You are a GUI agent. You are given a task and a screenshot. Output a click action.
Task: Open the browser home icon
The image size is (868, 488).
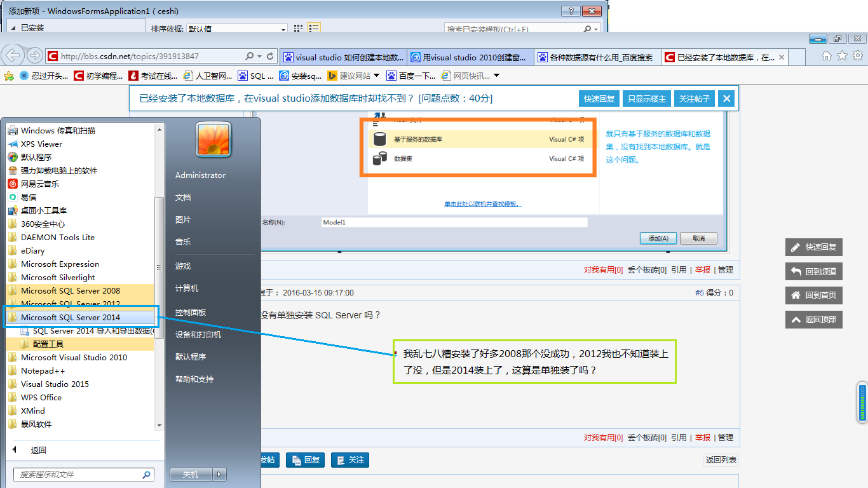click(827, 56)
